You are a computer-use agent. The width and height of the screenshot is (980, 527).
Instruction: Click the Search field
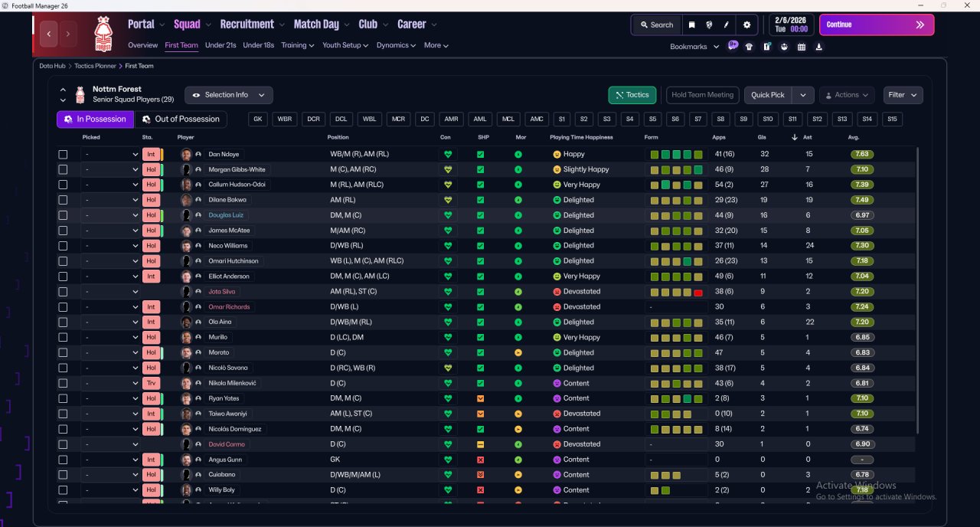point(656,25)
